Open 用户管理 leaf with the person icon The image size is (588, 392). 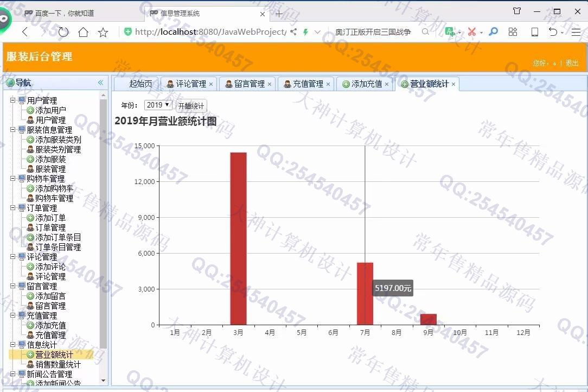point(50,120)
